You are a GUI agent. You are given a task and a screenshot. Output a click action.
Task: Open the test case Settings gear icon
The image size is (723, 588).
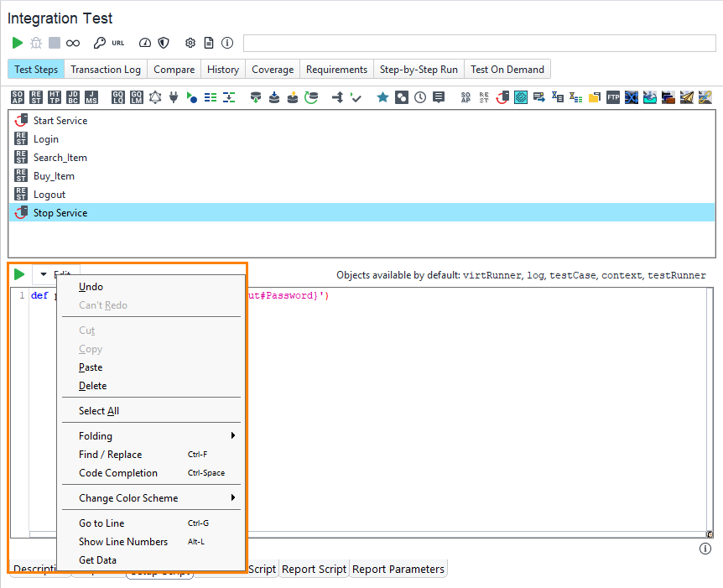(x=190, y=42)
